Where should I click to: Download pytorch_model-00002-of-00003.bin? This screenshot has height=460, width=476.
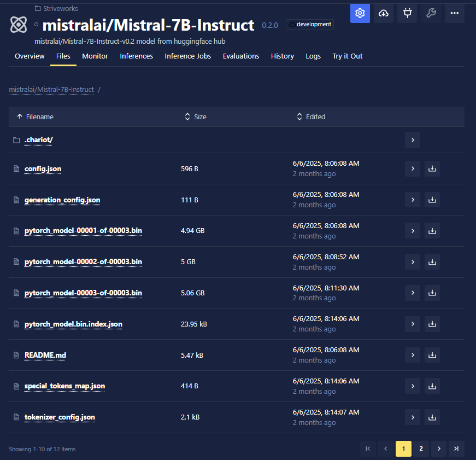coord(432,262)
